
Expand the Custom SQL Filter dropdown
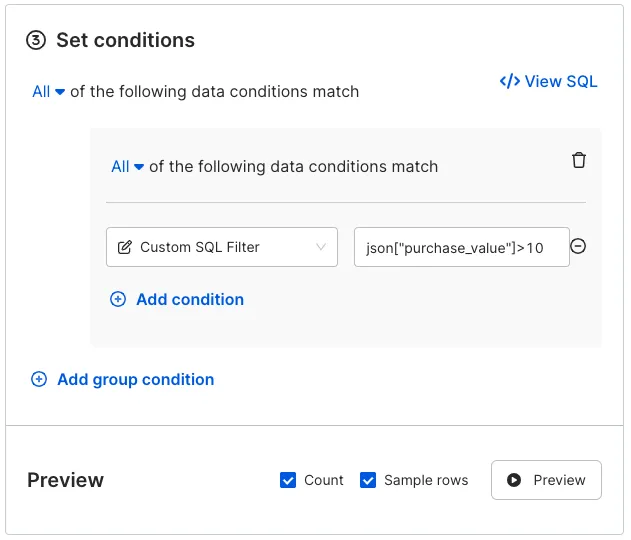coord(222,247)
